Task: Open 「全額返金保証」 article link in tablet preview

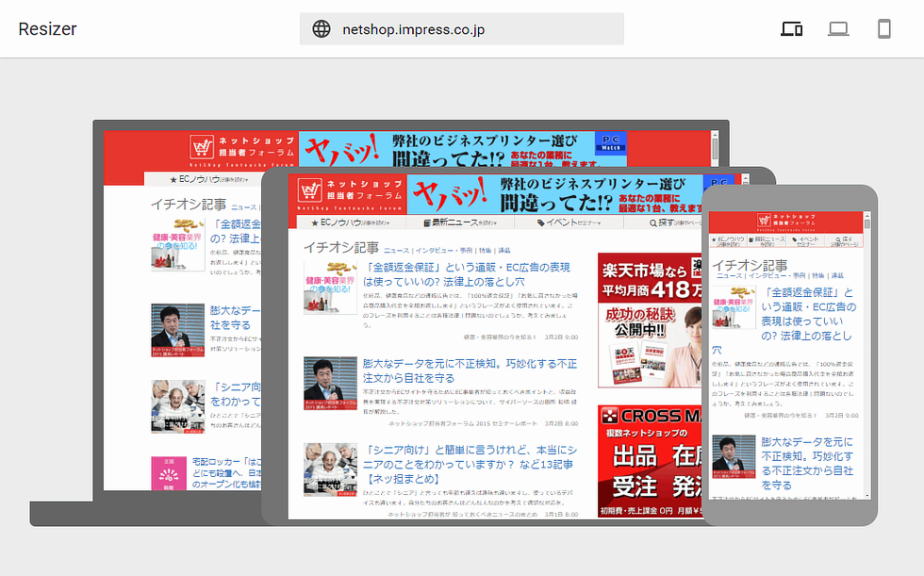Action: click(x=467, y=274)
